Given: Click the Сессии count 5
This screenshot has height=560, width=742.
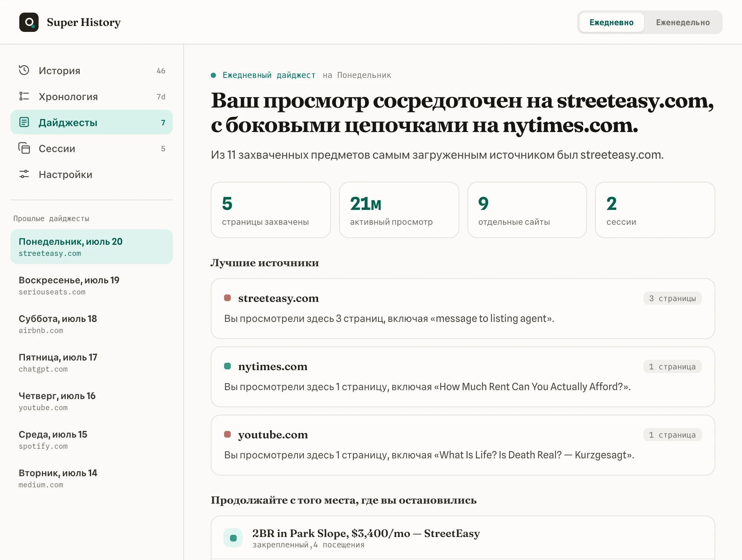Looking at the screenshot, I should point(163,148).
